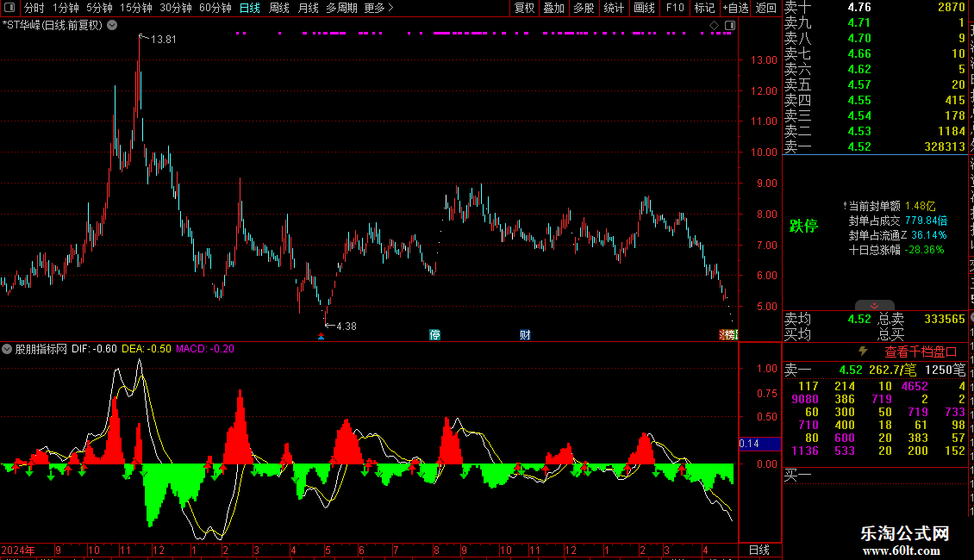Click the 叠加 overlay button

coord(553,8)
